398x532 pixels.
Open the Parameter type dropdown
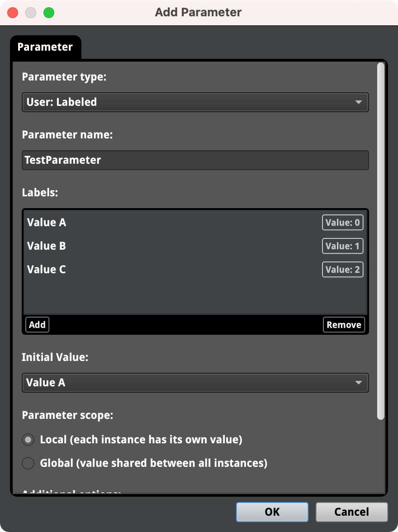click(195, 102)
